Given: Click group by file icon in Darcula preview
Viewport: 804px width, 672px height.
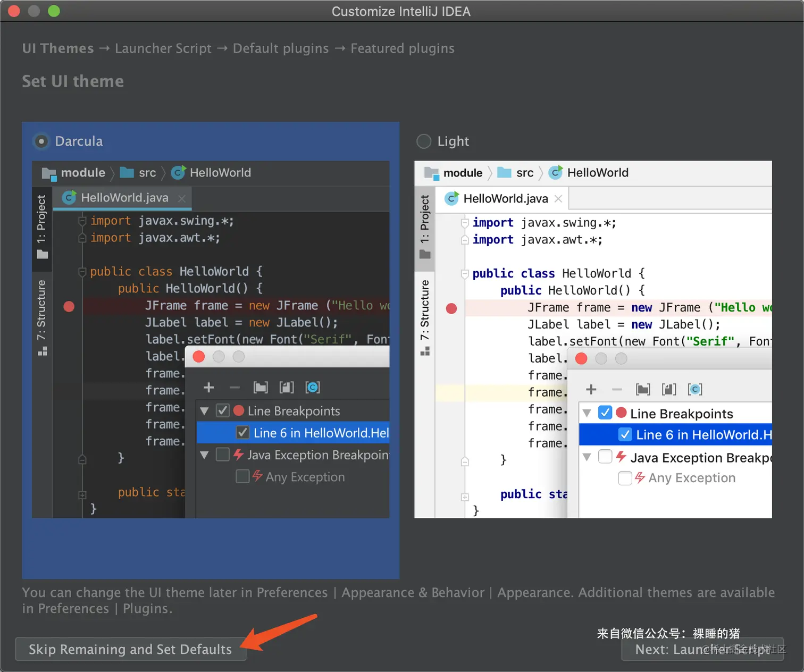Looking at the screenshot, I should point(287,388).
